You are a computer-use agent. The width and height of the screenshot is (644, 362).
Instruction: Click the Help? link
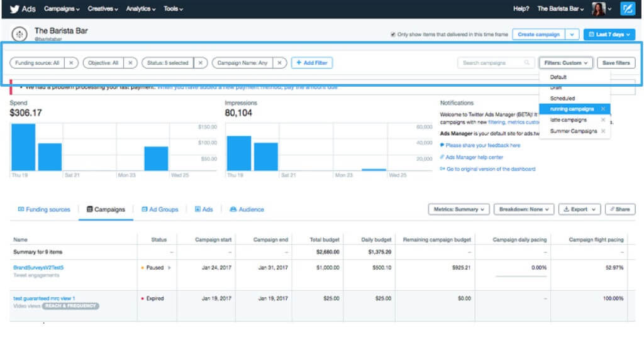pos(521,9)
